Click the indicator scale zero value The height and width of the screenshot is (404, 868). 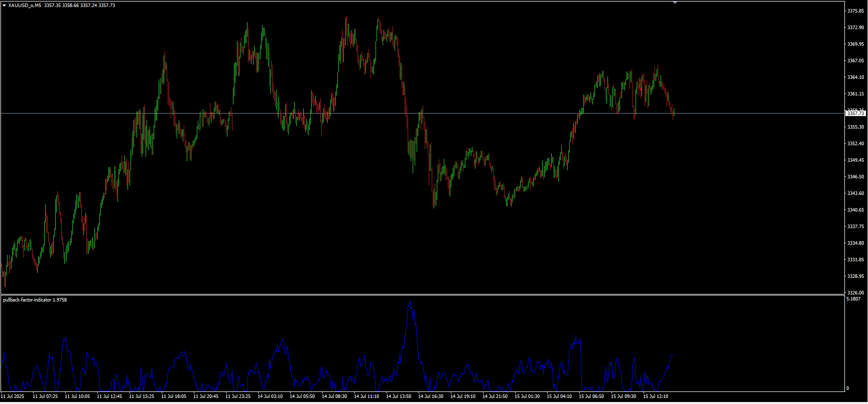[848, 388]
